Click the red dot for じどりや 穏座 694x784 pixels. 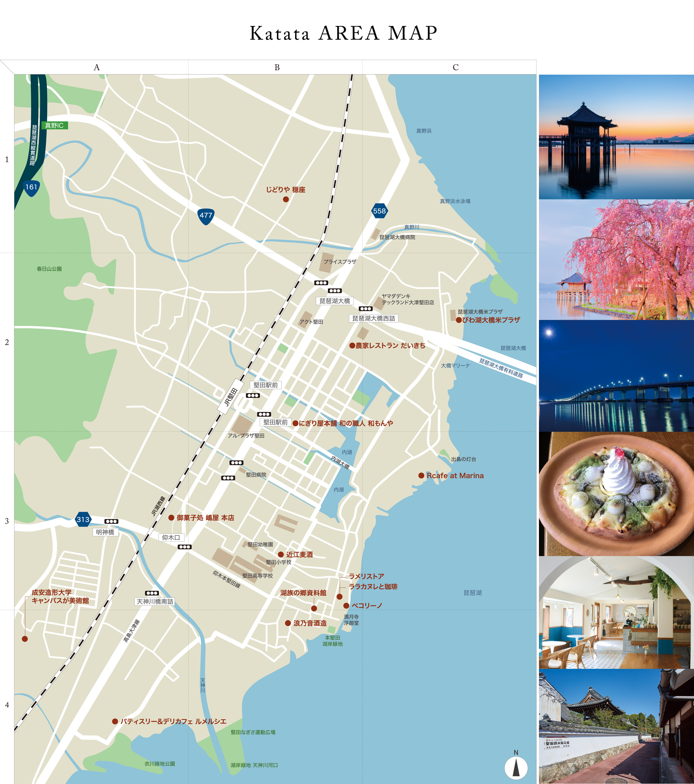[286, 199]
